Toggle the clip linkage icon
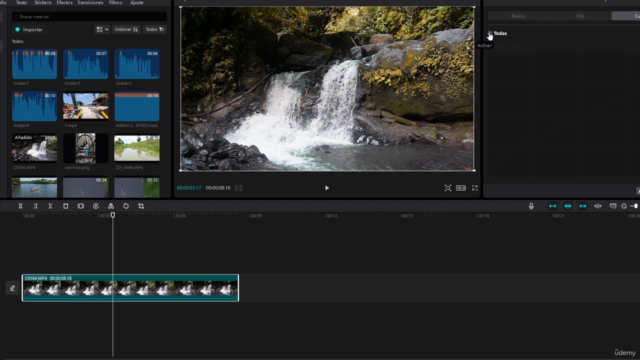The width and height of the screenshot is (640, 360). pos(583,206)
